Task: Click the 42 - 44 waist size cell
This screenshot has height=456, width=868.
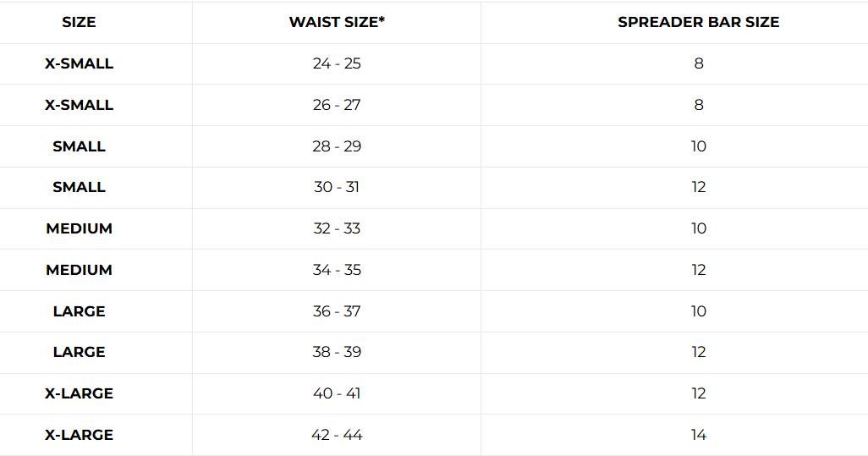Action: click(337, 435)
